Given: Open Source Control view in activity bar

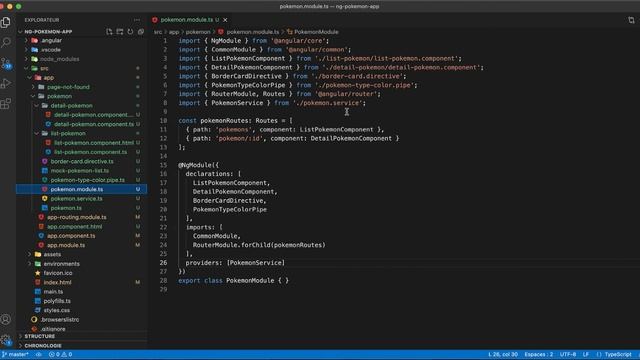Looking at the screenshot, I should point(6,63).
